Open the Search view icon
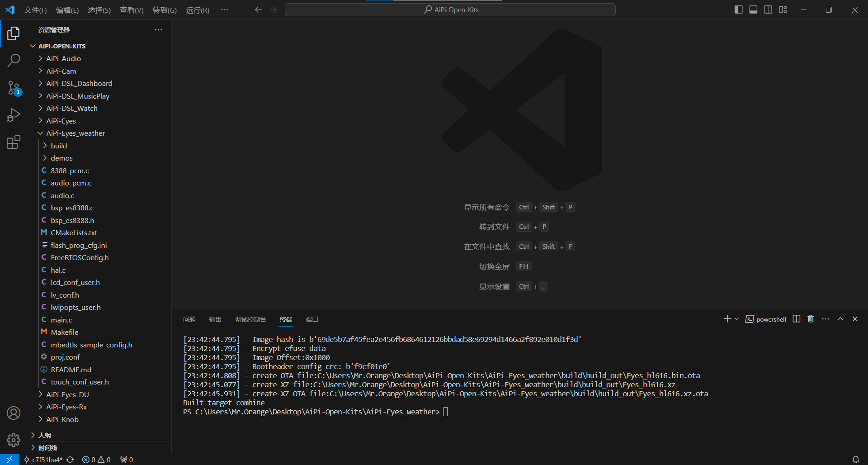 click(x=14, y=61)
